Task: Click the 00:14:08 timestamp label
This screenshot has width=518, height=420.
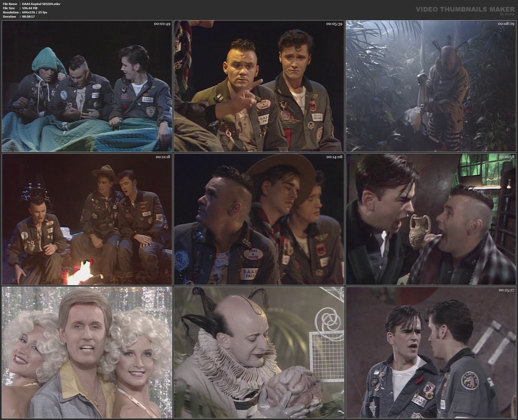Action: [334, 157]
